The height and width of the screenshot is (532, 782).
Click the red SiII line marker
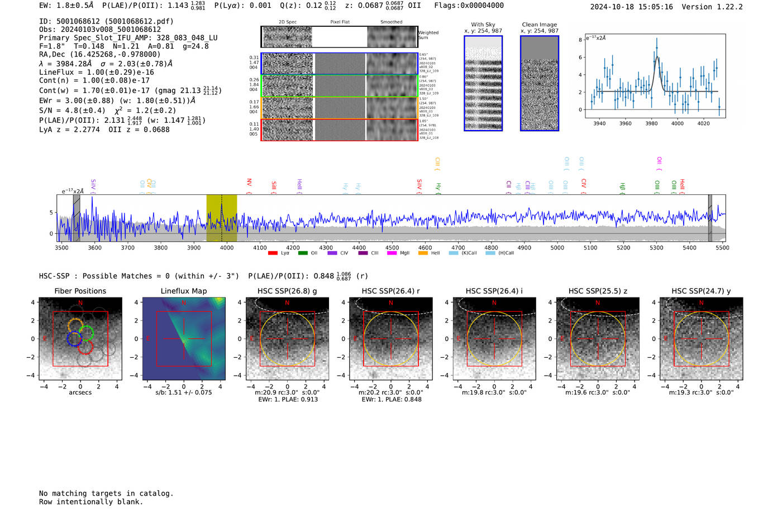coord(274,187)
